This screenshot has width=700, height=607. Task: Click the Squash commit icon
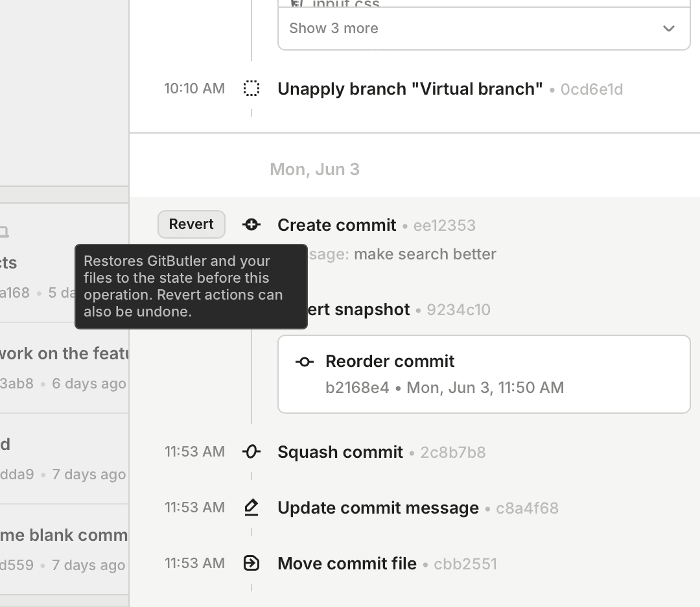click(251, 451)
